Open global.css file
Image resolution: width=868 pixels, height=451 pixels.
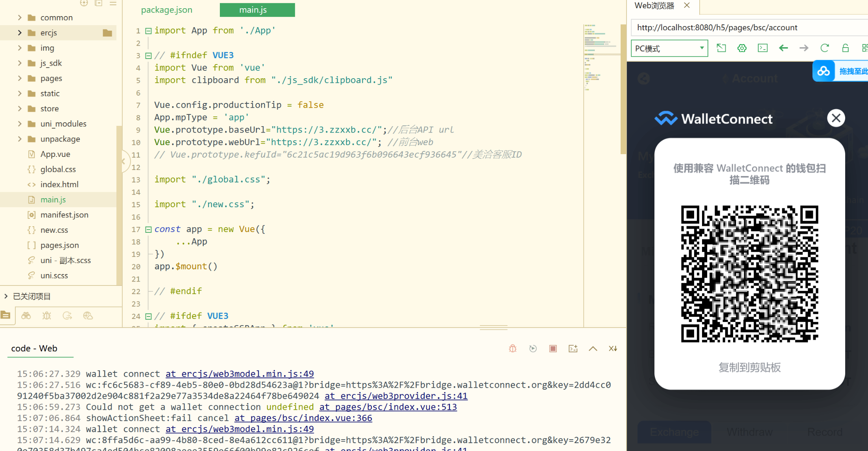tap(58, 169)
